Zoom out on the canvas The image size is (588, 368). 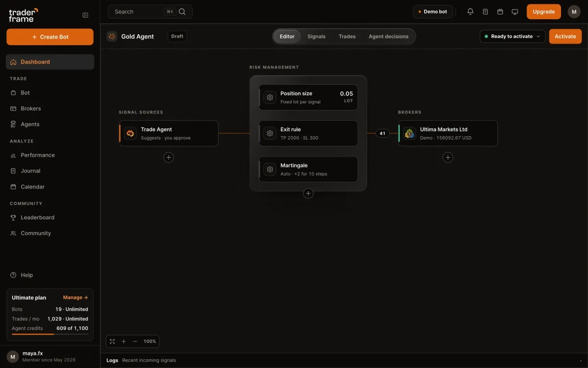135,341
